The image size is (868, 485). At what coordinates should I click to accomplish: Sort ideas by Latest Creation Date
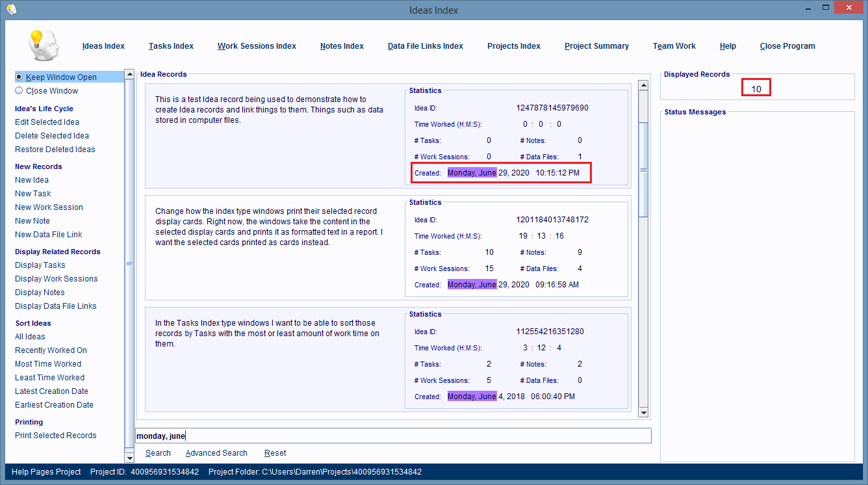tap(51, 391)
